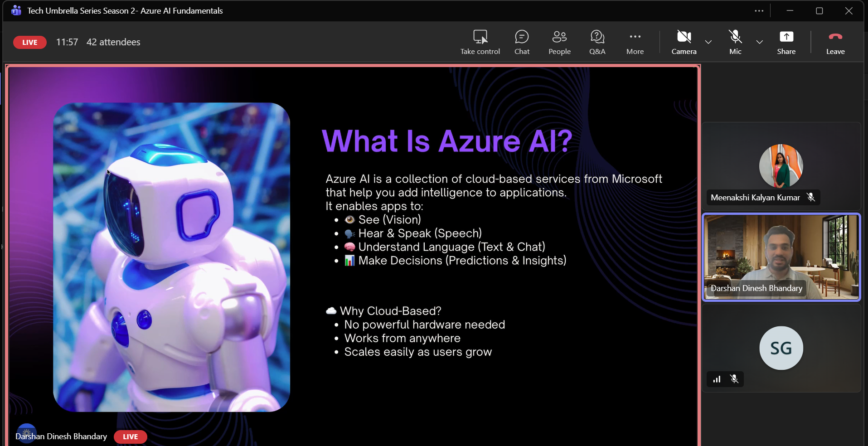
Task: Leave the meeting
Action: 835,42
